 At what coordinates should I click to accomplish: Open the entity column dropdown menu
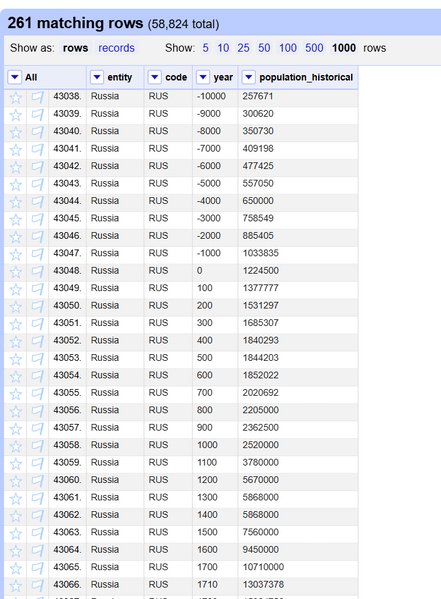[97, 77]
